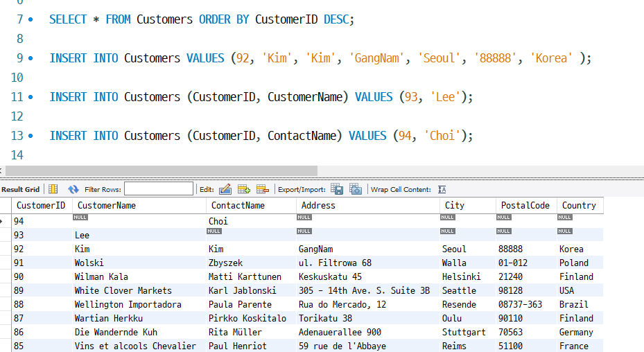
Task: Select the cell 'Wilman Kala'
Action: 139,277
